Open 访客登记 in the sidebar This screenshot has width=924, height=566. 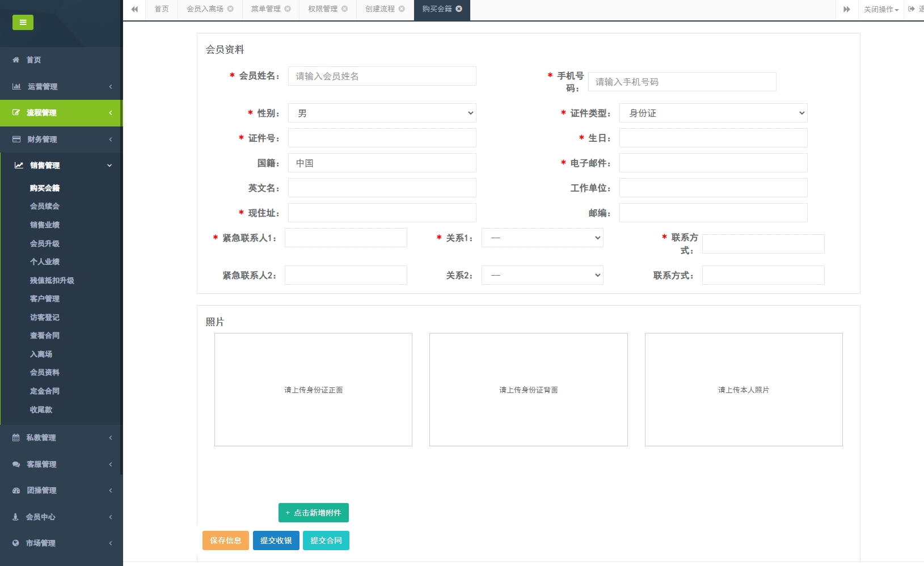click(45, 317)
